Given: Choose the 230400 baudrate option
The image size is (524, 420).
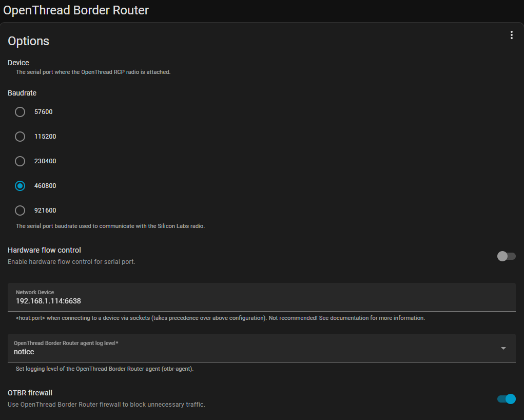Looking at the screenshot, I should pyautogui.click(x=20, y=161).
